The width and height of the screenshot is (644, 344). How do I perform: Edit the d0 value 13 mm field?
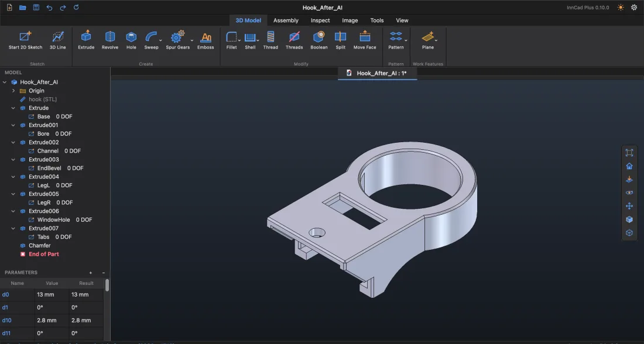(x=52, y=294)
